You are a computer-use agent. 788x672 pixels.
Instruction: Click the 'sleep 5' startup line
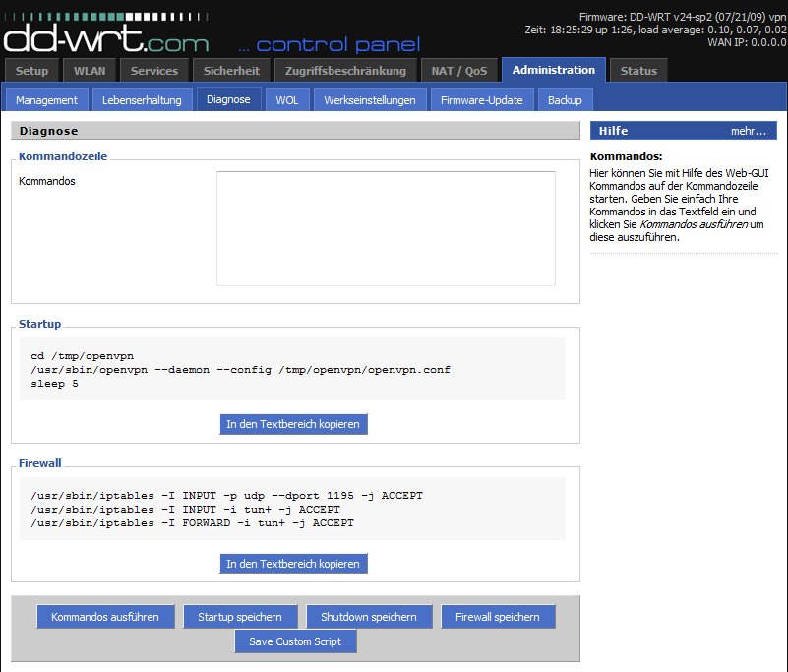point(54,384)
